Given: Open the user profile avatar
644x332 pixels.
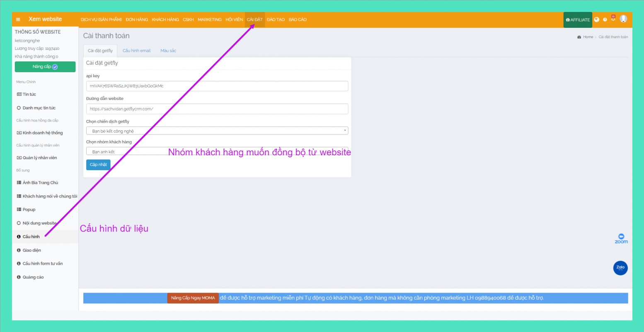Looking at the screenshot, I should pos(623,19).
